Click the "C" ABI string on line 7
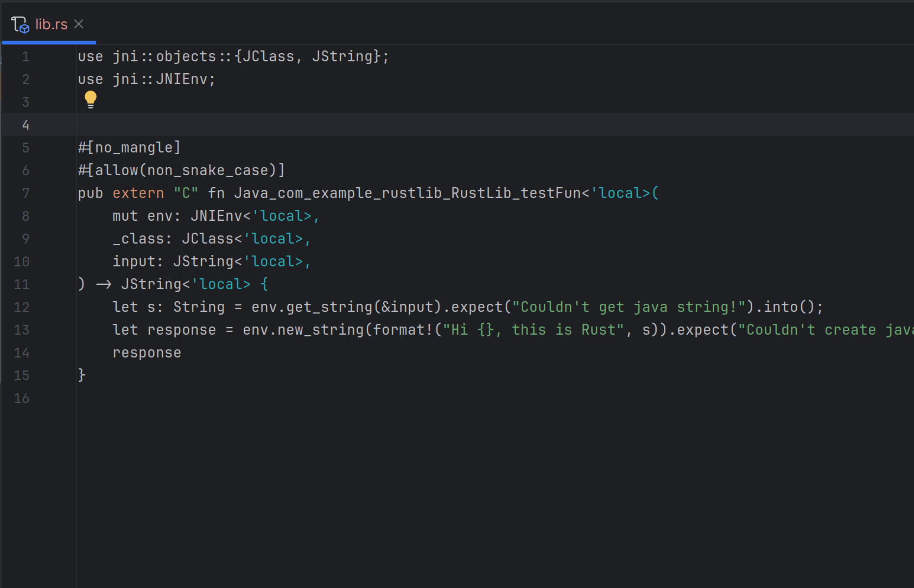 click(186, 193)
